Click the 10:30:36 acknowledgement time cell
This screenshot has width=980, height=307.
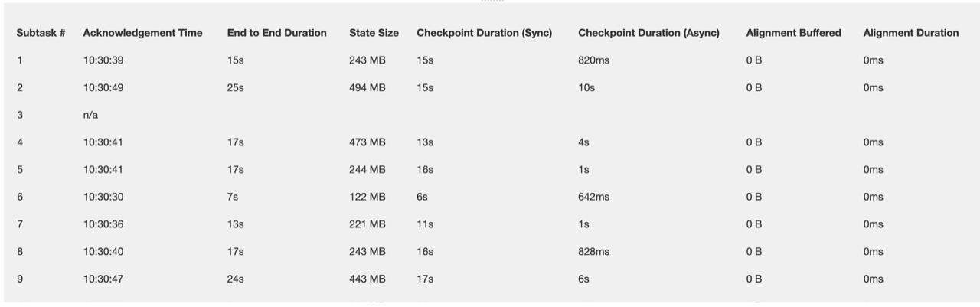(103, 224)
